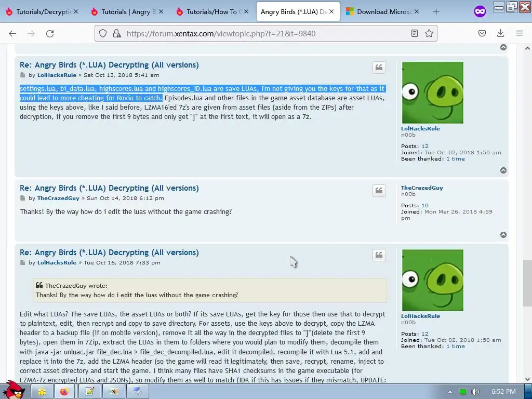This screenshot has height=399, width=532.
Task: Open the Firefox hamburger menu
Action: 520,33
